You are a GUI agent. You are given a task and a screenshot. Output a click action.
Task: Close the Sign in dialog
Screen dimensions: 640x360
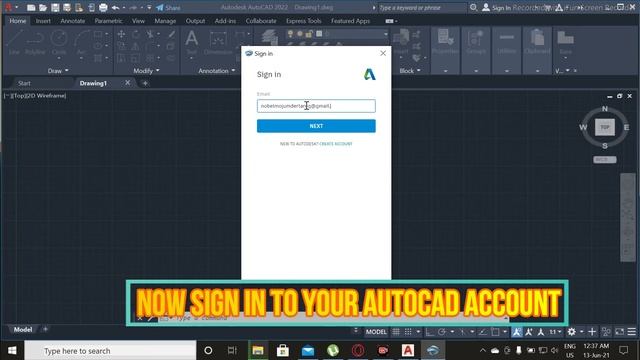tap(383, 53)
